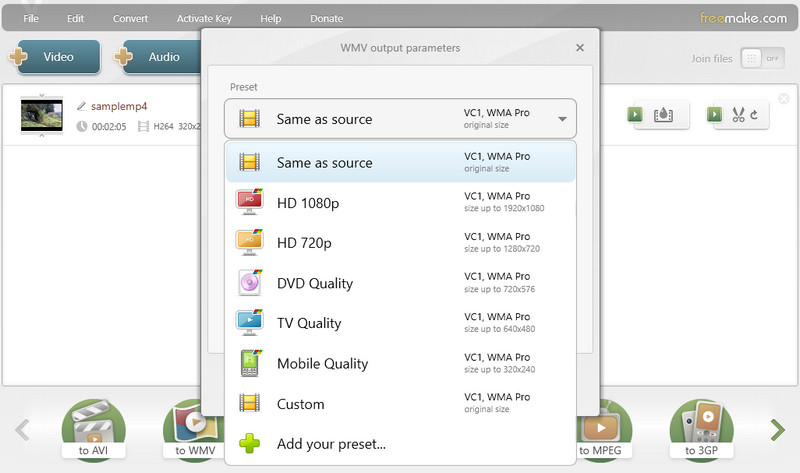Add an Audio file
This screenshot has height=473, width=800.
tap(162, 57)
